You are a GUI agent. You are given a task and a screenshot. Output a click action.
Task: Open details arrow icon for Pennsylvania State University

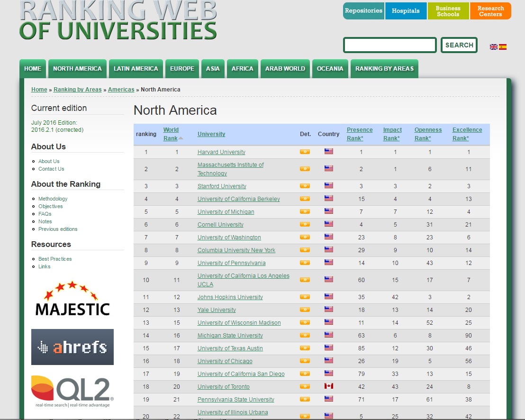[305, 399]
